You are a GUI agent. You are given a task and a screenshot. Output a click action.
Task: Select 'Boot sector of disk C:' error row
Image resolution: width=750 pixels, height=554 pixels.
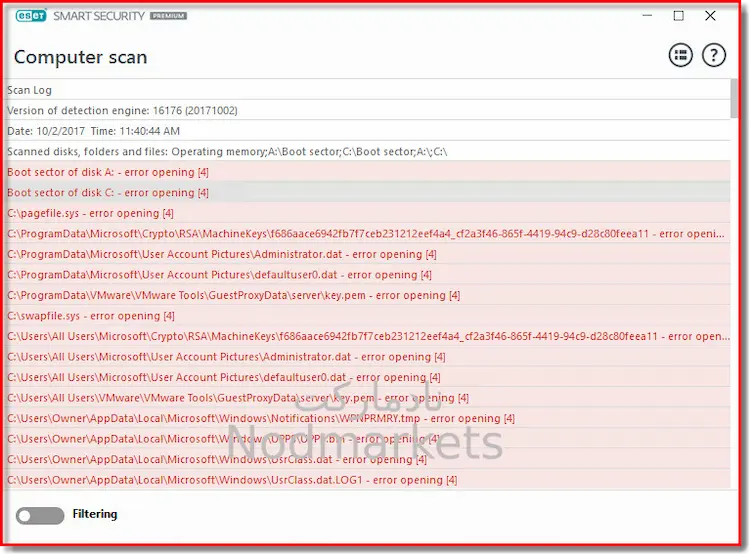coord(367,192)
